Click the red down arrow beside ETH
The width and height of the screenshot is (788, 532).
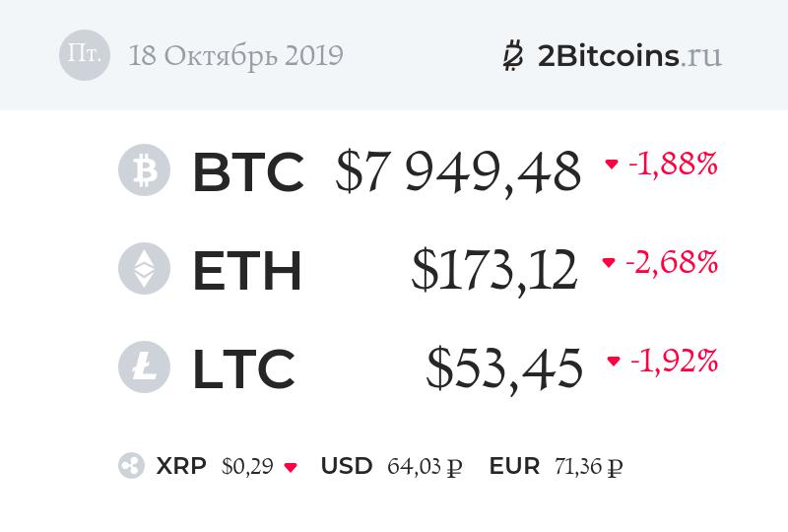[609, 263]
